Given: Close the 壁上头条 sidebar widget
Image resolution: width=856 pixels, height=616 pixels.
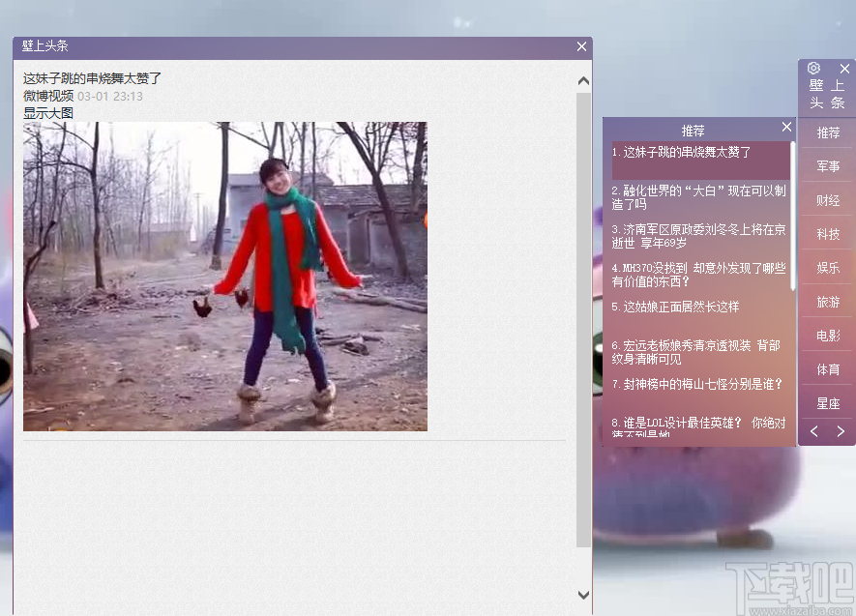Looking at the screenshot, I should 844,69.
